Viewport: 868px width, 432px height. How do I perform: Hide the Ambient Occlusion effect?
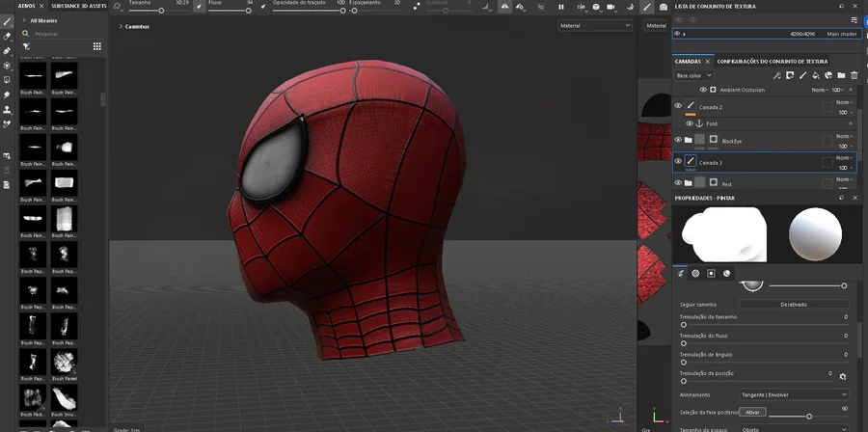(x=702, y=90)
